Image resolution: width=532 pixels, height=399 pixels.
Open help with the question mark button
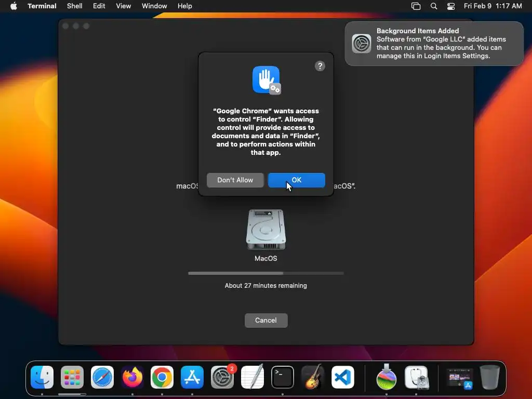click(320, 66)
